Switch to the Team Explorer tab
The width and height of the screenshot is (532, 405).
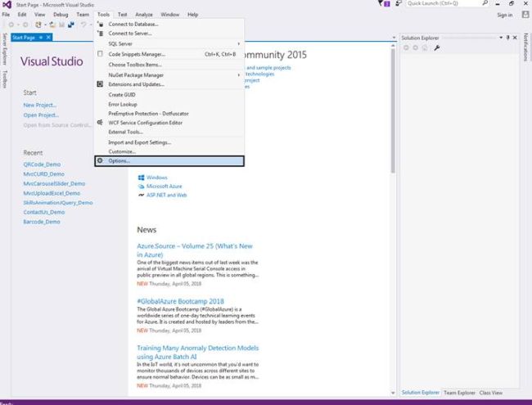459,393
